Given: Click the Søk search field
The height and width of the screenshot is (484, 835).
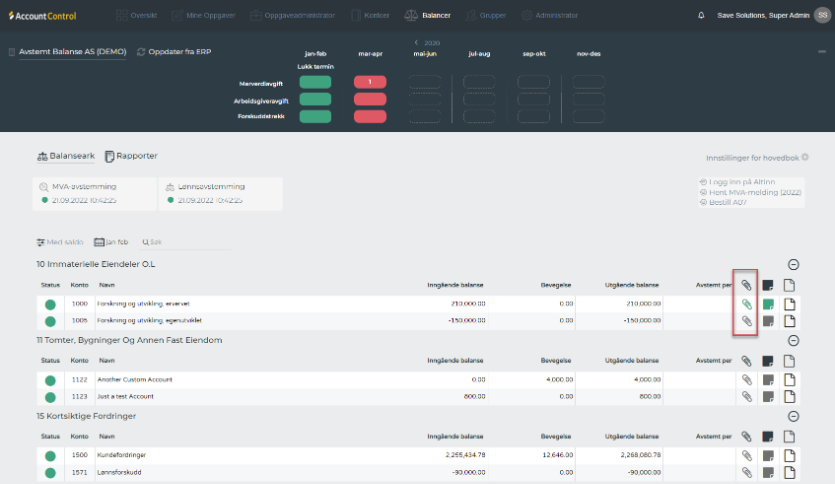Looking at the screenshot, I should (155, 242).
